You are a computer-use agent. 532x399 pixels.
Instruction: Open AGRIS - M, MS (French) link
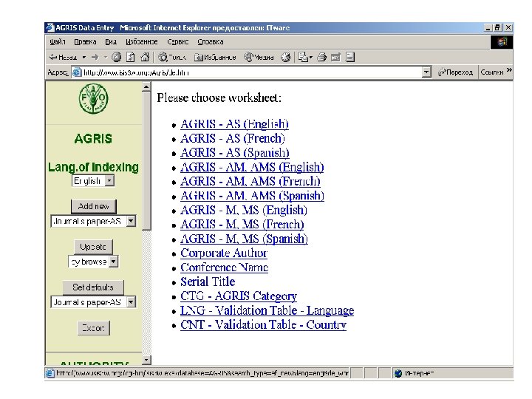click(242, 225)
